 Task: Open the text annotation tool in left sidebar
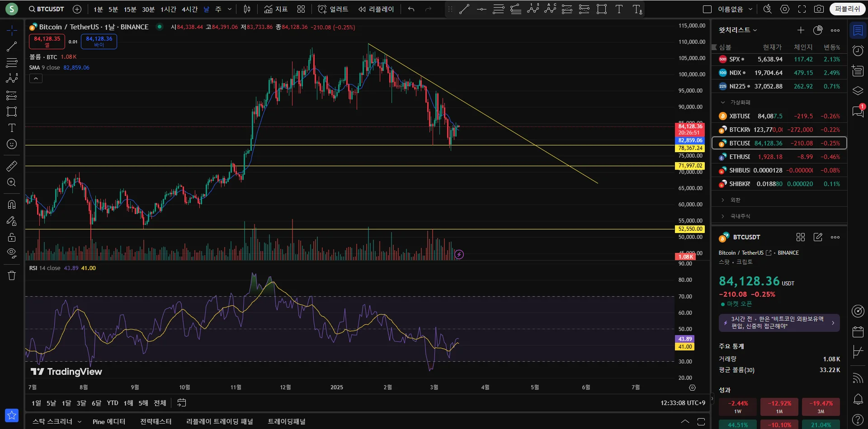click(12, 128)
